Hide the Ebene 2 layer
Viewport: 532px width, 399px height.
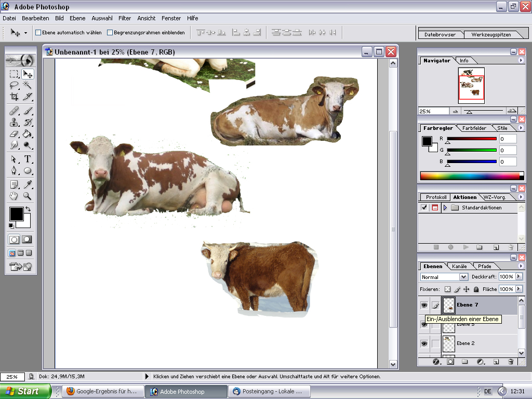coord(424,344)
